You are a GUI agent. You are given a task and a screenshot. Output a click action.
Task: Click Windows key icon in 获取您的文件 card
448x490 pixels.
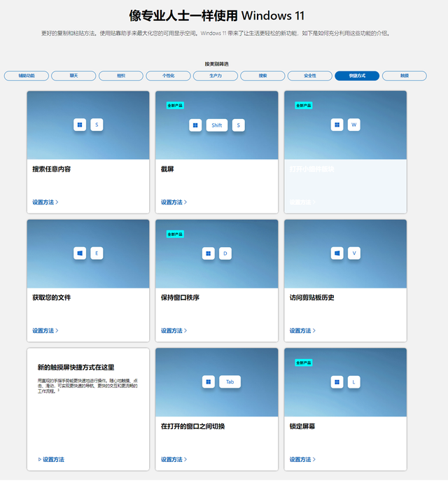point(80,253)
